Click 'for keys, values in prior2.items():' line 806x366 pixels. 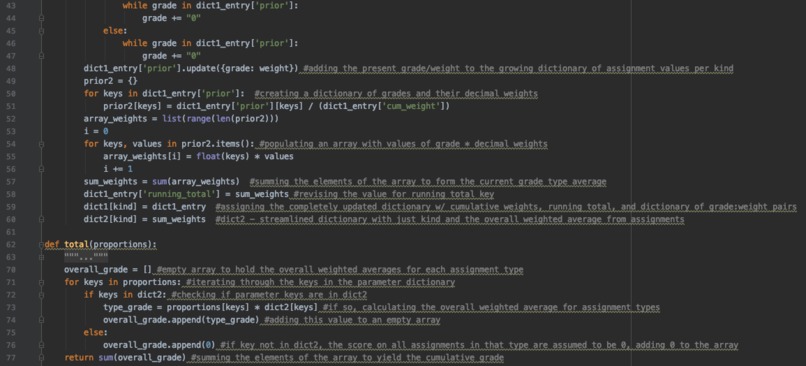tap(169, 144)
